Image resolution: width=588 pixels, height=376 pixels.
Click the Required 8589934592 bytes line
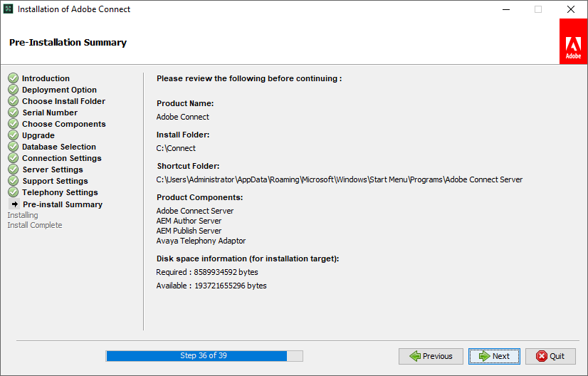click(207, 272)
